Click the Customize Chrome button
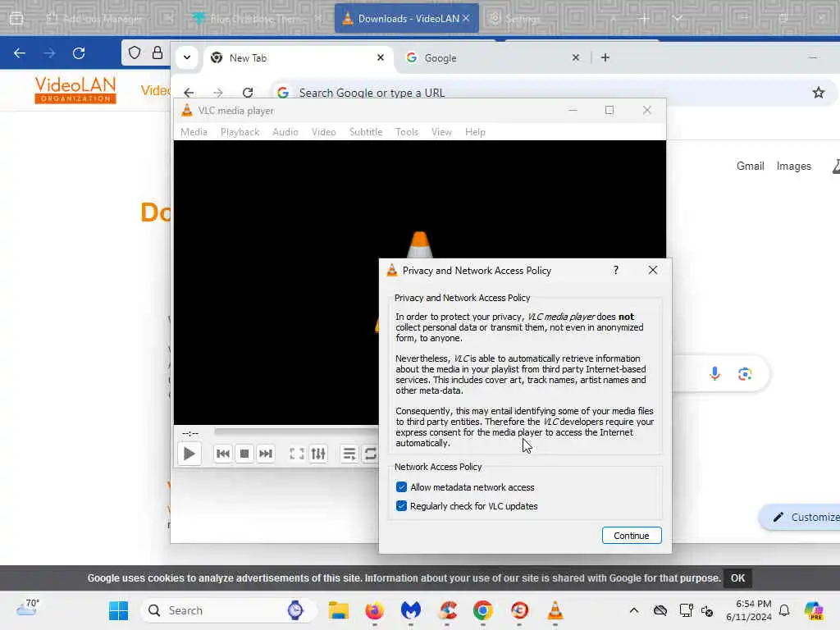This screenshot has height=630, width=840. coord(801,517)
